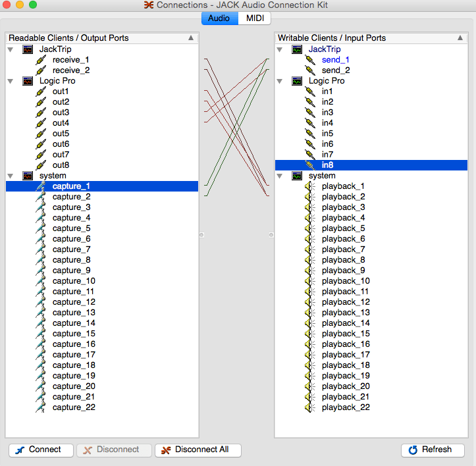Viewport: 476px width, 466px height.
Task: Click the plug icon next to out1
Action: [x=41, y=91]
